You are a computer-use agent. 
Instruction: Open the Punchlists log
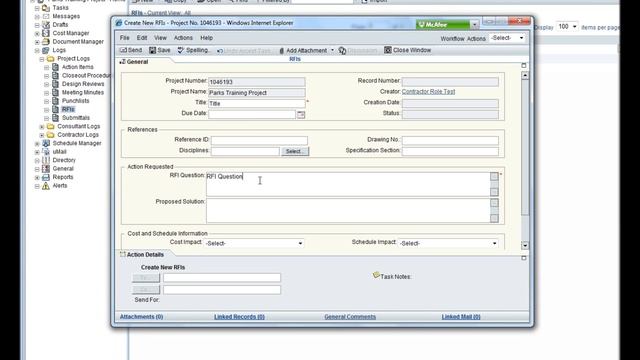tap(76, 101)
